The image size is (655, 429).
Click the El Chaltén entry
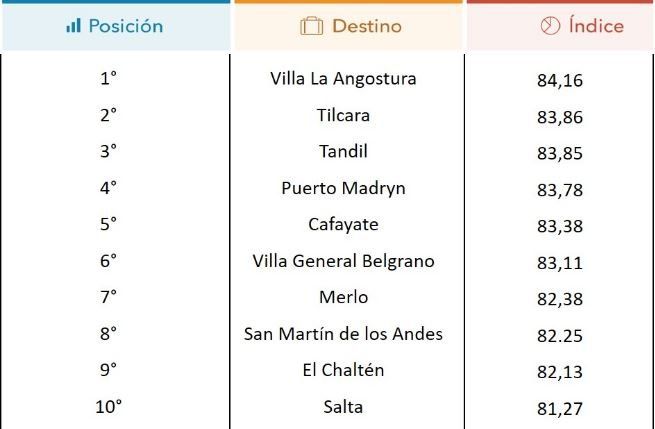pyautogui.click(x=343, y=370)
